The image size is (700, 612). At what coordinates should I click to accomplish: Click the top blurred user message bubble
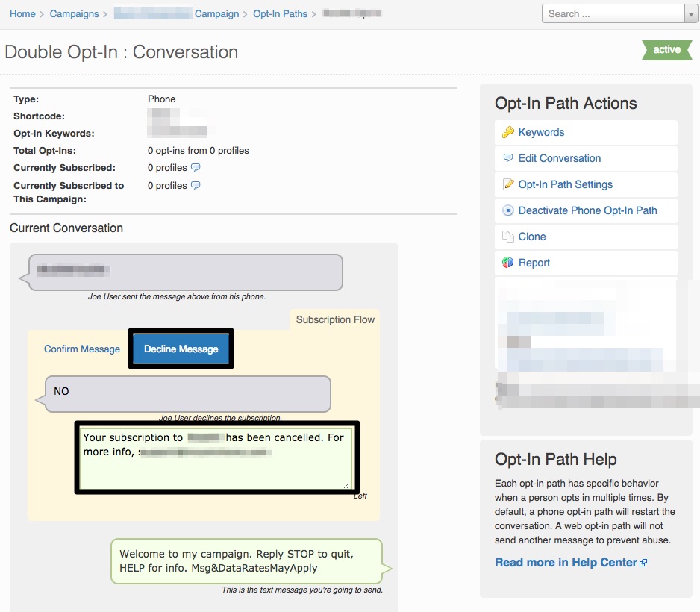186,272
